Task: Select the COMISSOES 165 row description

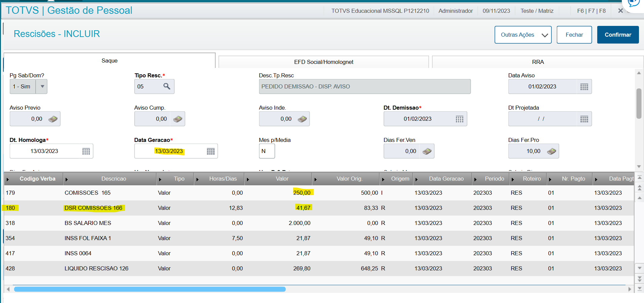Action: click(x=87, y=193)
